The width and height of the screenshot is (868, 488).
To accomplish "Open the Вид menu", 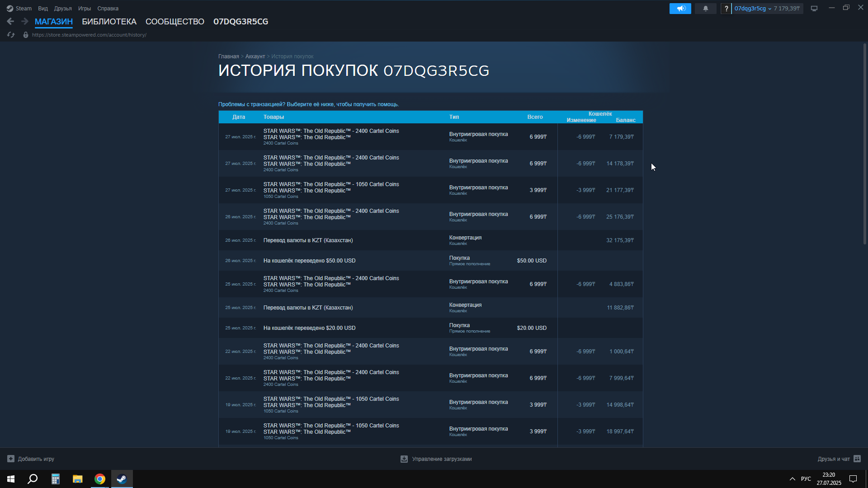I will pyautogui.click(x=43, y=9).
